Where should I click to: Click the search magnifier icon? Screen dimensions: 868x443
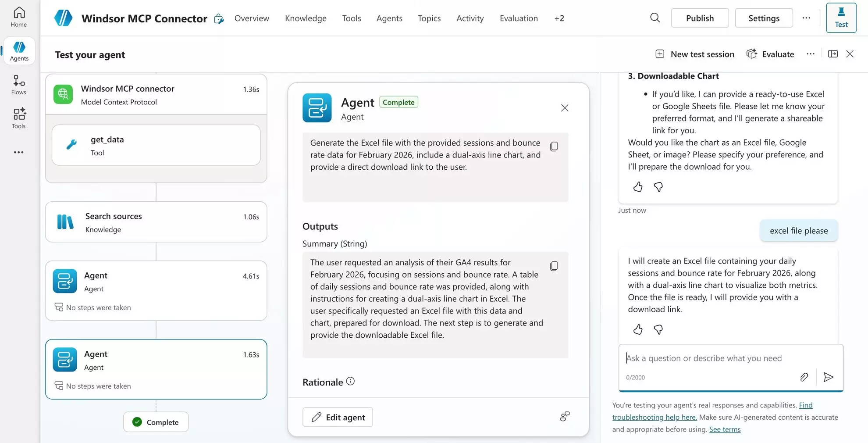pyautogui.click(x=655, y=18)
